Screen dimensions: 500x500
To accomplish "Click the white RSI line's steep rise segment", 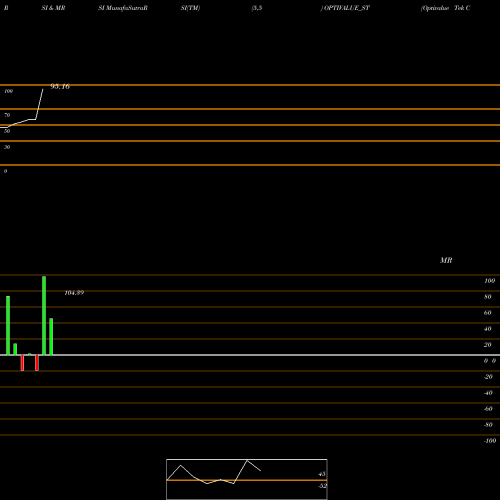I will [39, 104].
